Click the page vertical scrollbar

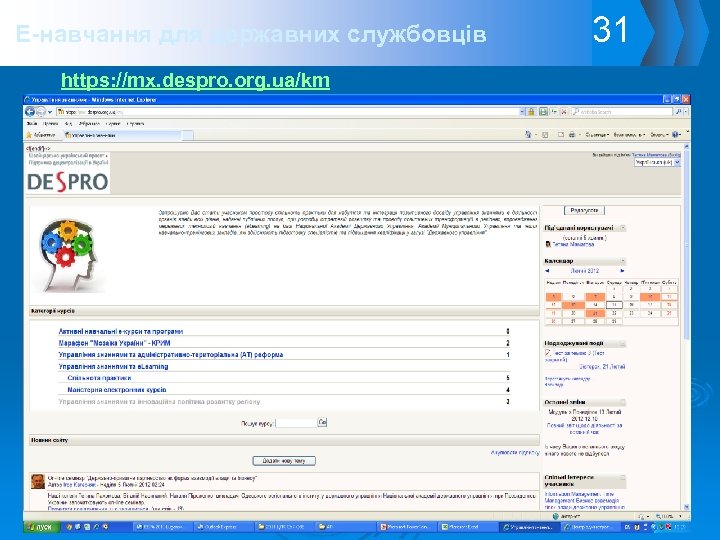point(686,326)
